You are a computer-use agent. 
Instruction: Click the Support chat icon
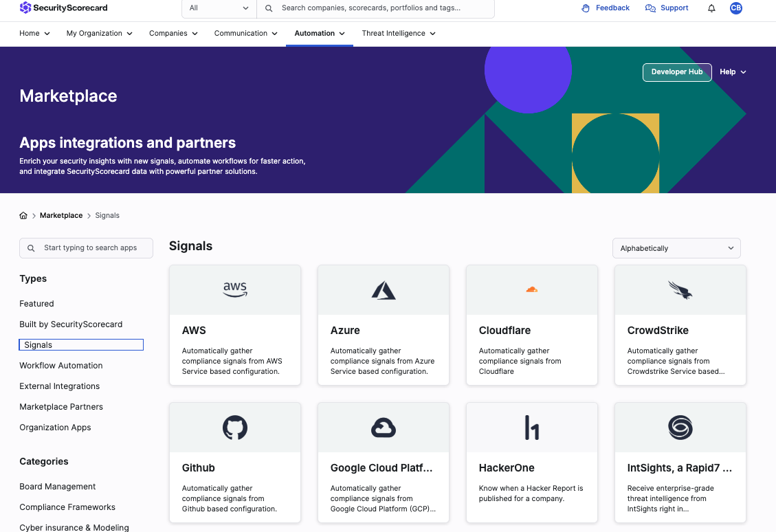[650, 8]
